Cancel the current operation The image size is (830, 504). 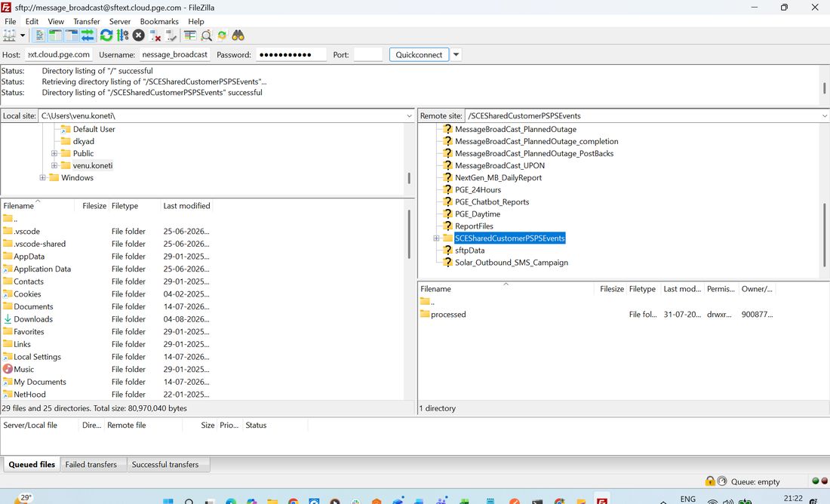pos(139,35)
